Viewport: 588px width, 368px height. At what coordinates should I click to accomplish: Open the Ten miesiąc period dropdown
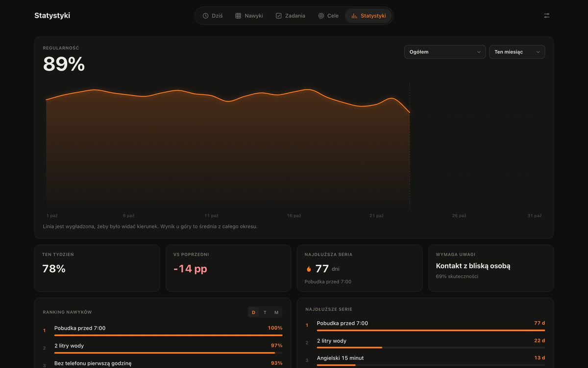coord(517,52)
